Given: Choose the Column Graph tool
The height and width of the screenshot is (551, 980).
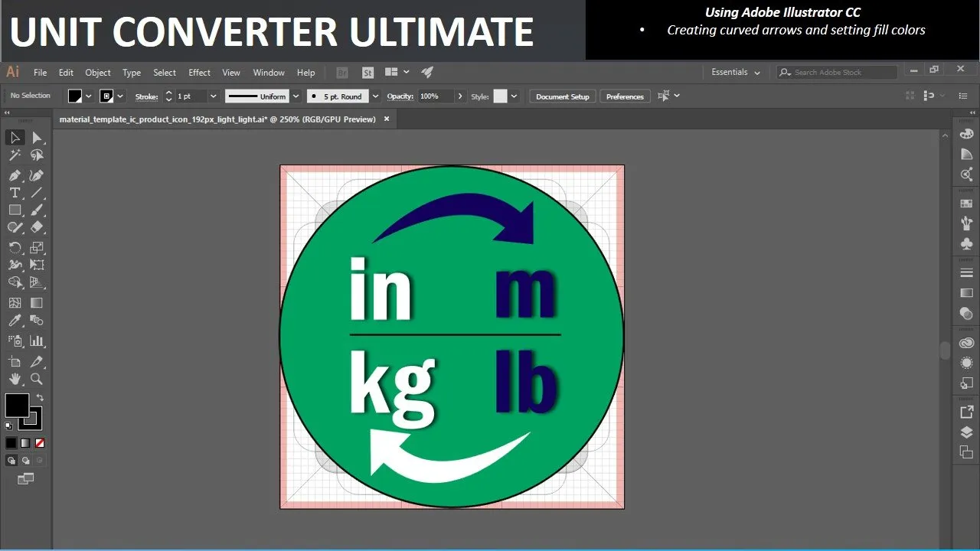Looking at the screenshot, I should tap(37, 341).
